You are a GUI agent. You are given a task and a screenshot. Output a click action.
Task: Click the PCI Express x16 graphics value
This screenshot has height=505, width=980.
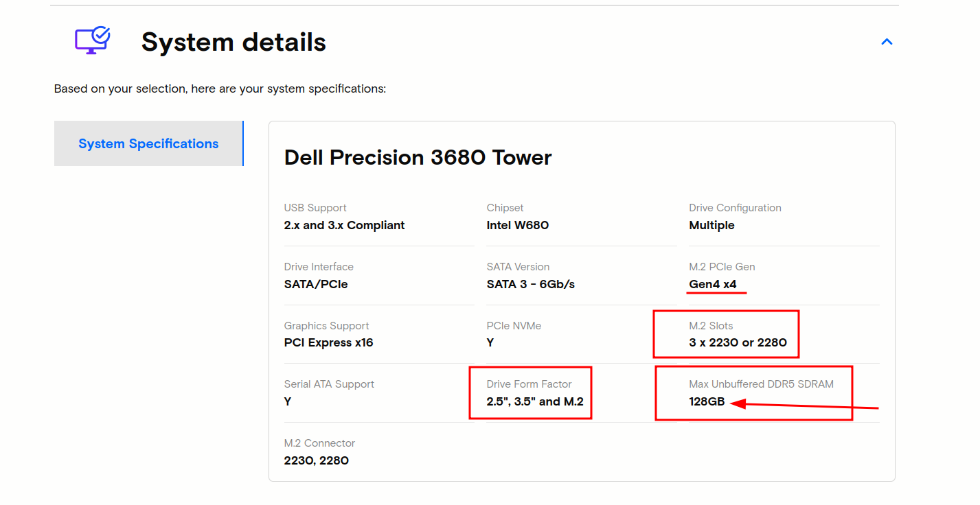click(x=328, y=342)
